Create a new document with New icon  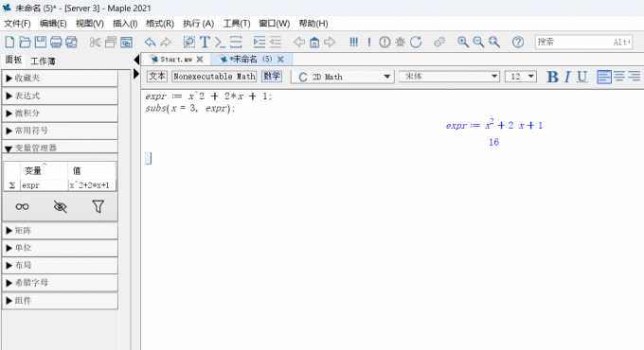(9, 42)
